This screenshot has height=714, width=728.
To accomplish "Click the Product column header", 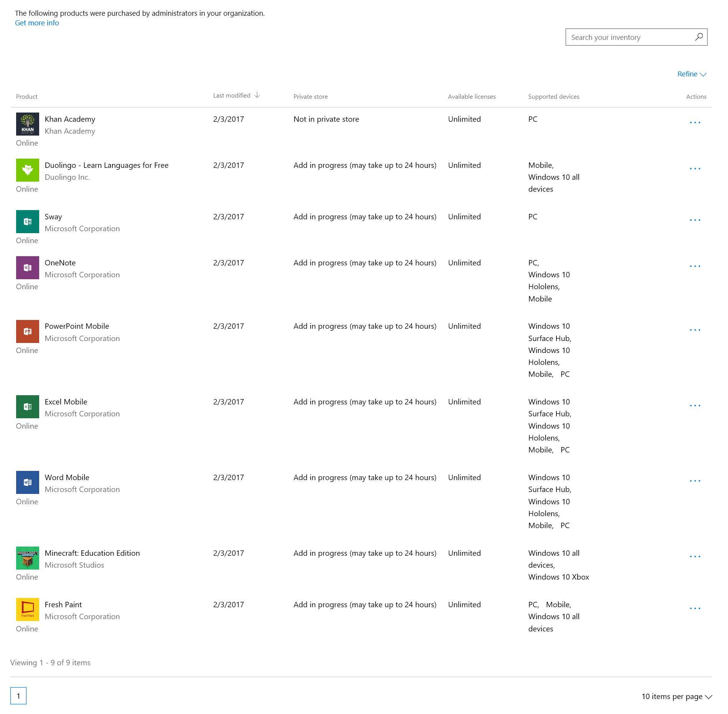I will pyautogui.click(x=27, y=97).
